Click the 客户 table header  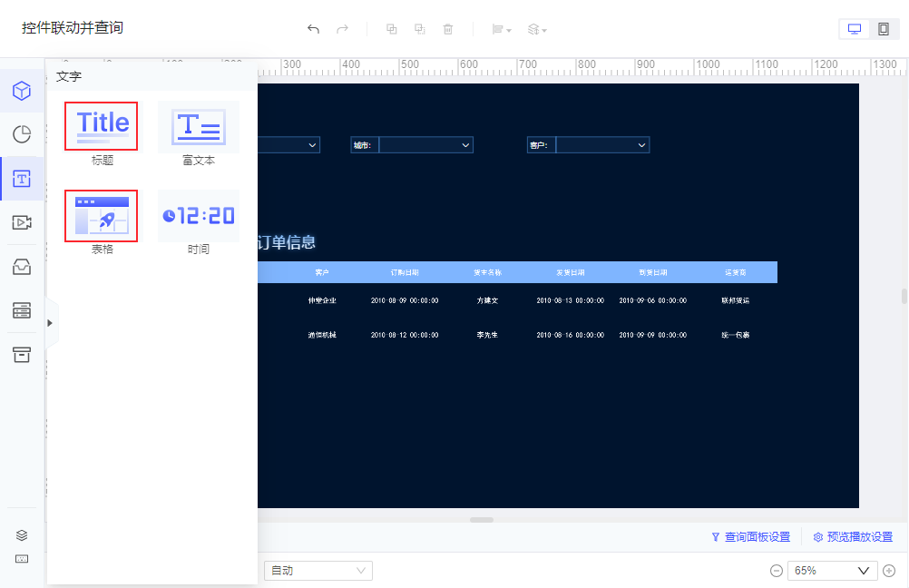[x=322, y=272]
